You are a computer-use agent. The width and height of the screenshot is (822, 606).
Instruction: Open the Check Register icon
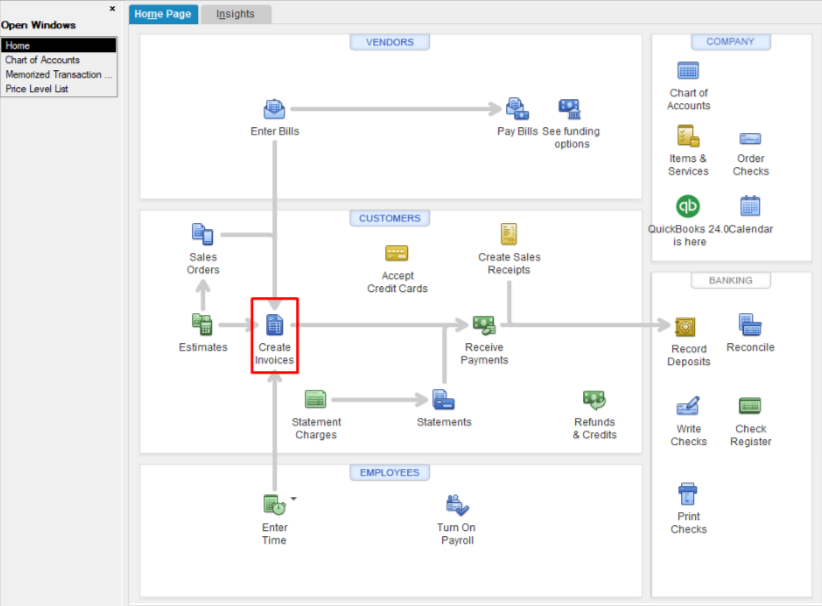(x=750, y=407)
